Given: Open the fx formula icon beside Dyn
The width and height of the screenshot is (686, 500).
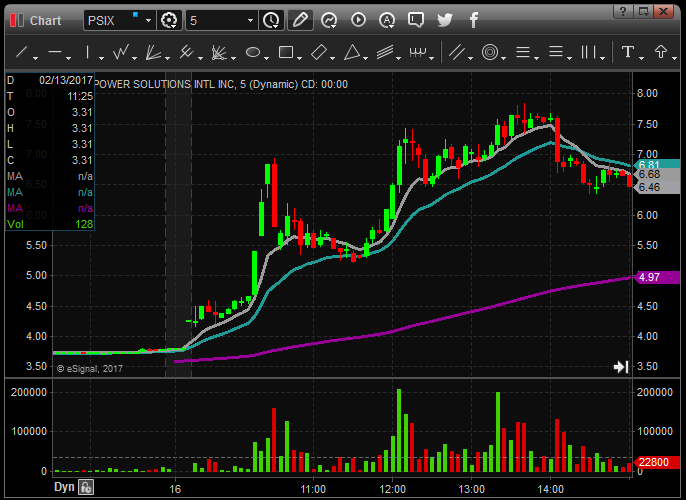Looking at the screenshot, I should click(86, 487).
